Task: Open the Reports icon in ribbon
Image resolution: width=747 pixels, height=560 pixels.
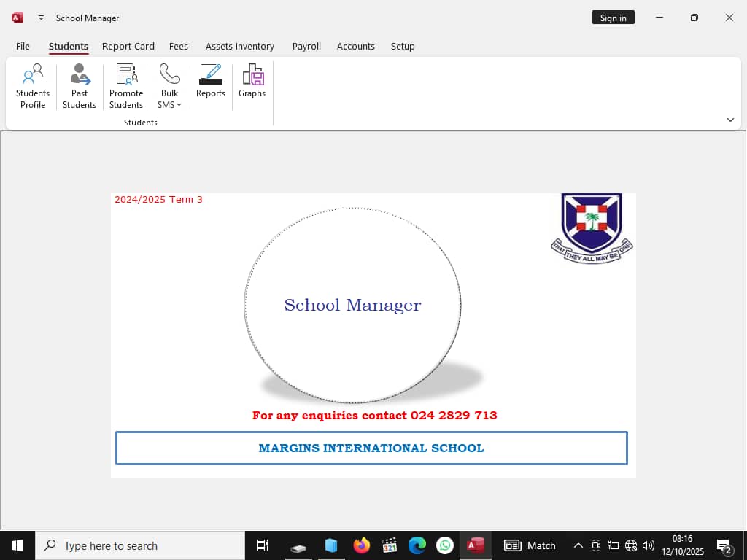Action: (x=211, y=82)
